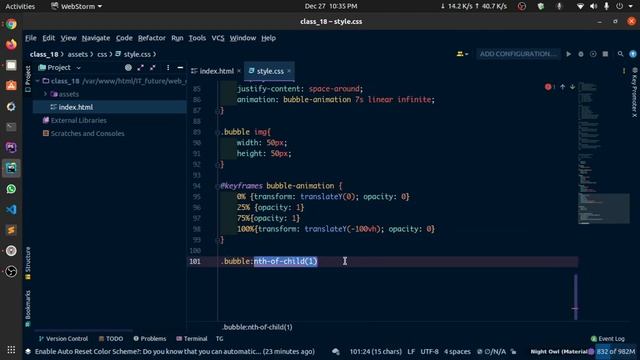Open Version Control tool window
The image size is (640, 360).
[x=63, y=339]
